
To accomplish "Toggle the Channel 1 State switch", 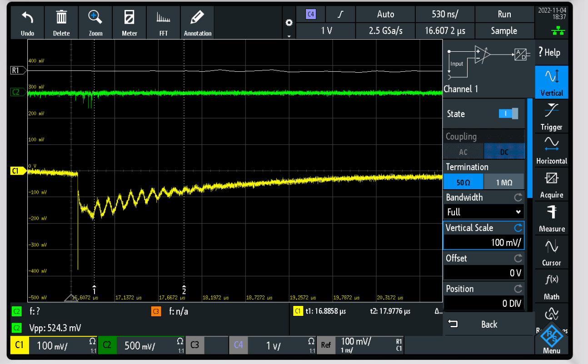I will pyautogui.click(x=508, y=114).
